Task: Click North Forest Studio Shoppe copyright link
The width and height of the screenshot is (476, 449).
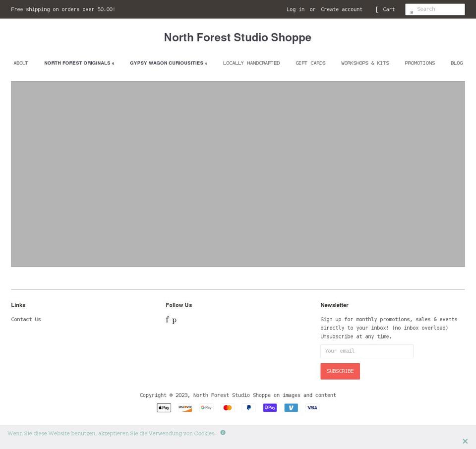Action: click(x=232, y=395)
